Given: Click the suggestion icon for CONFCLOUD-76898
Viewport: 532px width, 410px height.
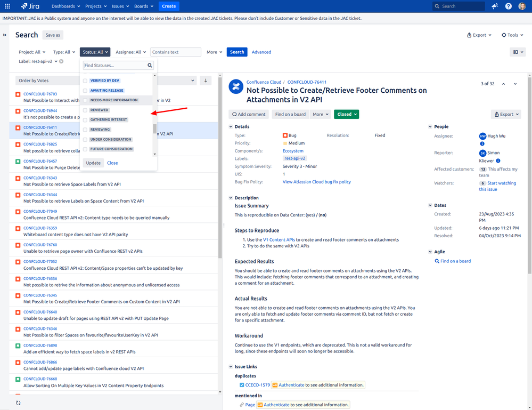Looking at the screenshot, I should click(18, 346).
